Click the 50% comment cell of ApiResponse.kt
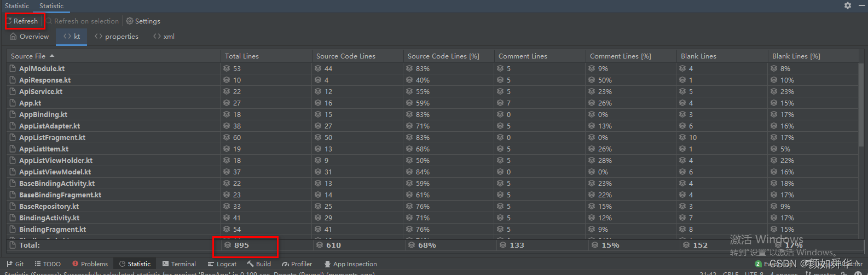The height and width of the screenshot is (275, 868). click(605, 80)
